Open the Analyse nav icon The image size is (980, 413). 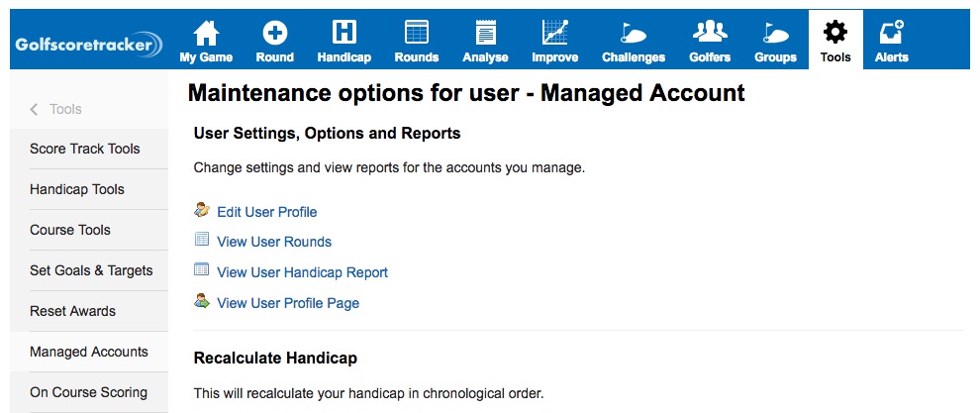[485, 34]
